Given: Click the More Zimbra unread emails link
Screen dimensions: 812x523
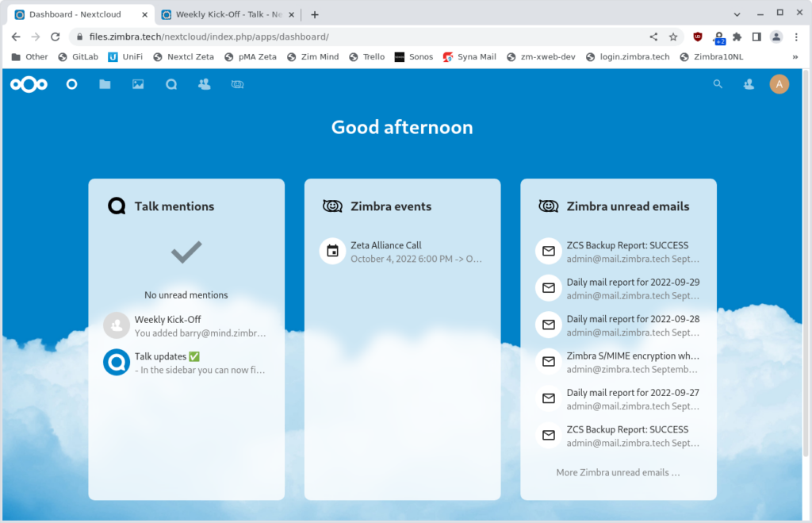Looking at the screenshot, I should 618,472.
